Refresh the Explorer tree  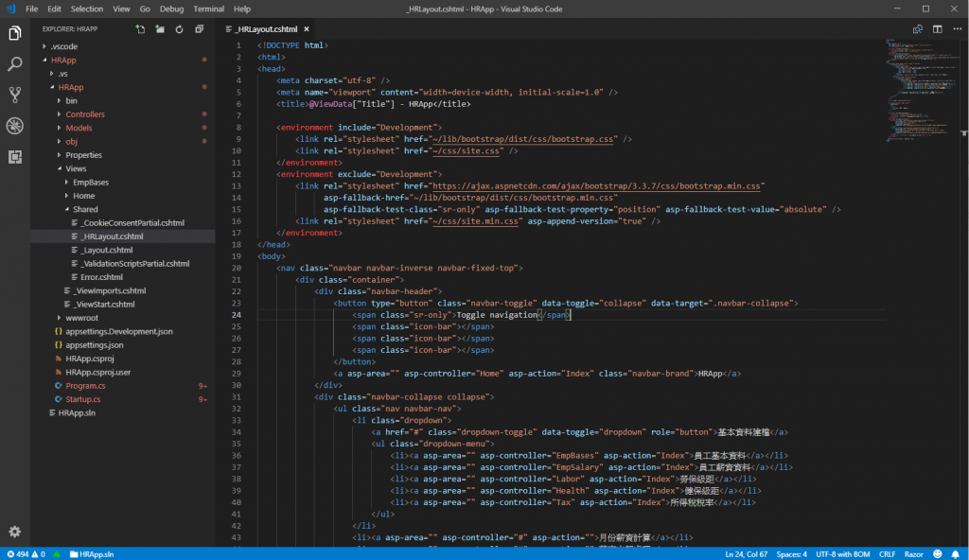point(179,29)
